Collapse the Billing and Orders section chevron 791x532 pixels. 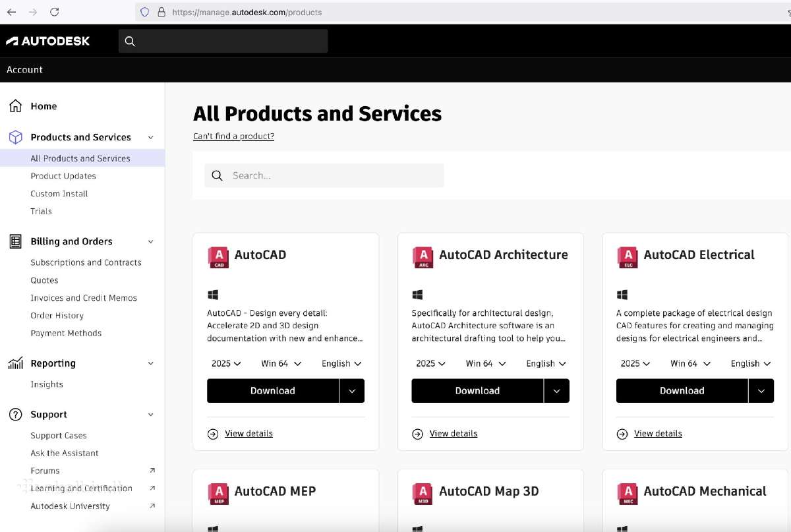click(150, 242)
